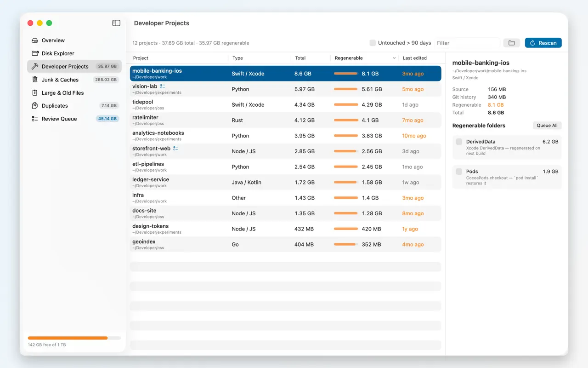Screen dimensions: 588x368
Task: Select the ledger-service project row
Action: tap(285, 182)
